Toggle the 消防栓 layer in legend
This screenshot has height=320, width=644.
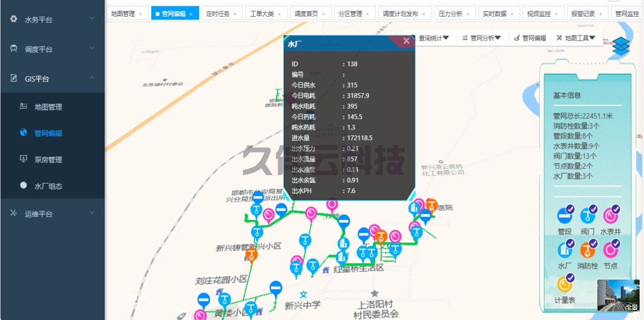point(588,249)
